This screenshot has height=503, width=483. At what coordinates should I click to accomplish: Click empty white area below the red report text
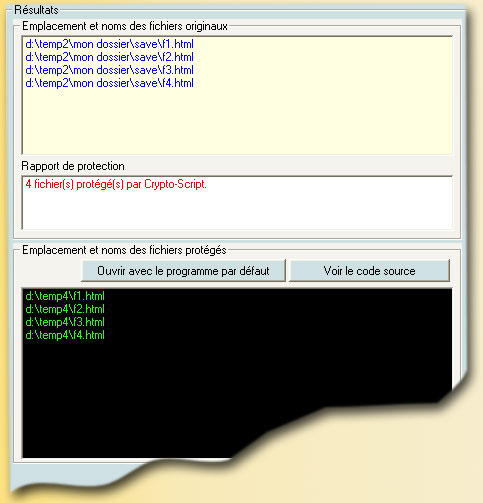[237, 211]
